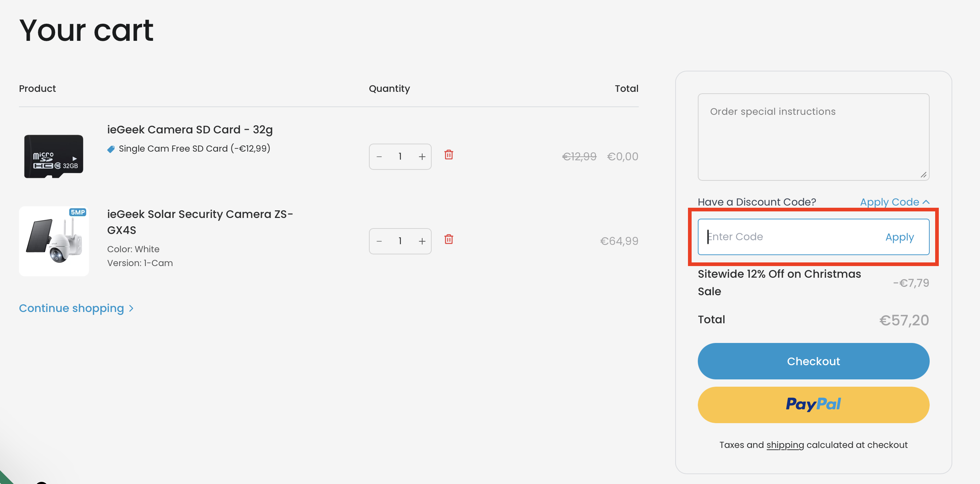The width and height of the screenshot is (980, 484).
Task: Open the solar camera product image
Action: point(54,241)
